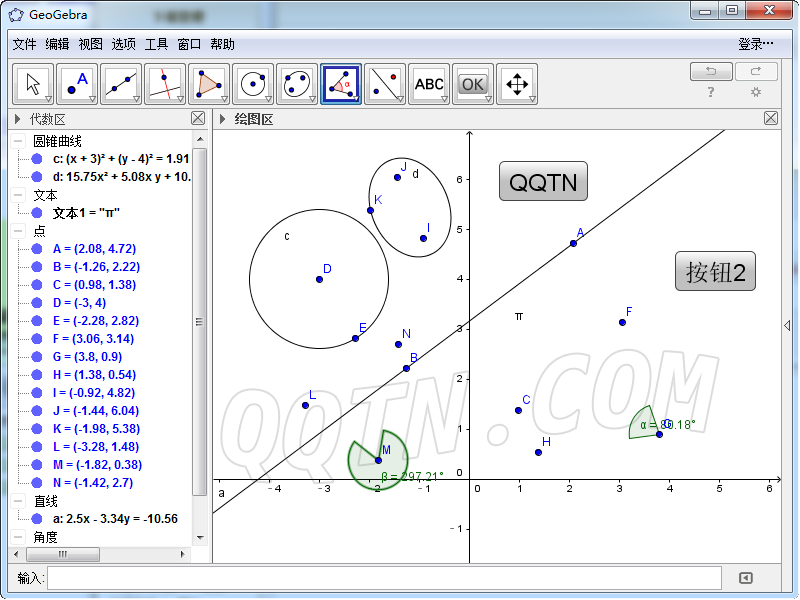Open the side arrow on right edge of graphics view
The image size is (800, 600).
coord(787,326)
